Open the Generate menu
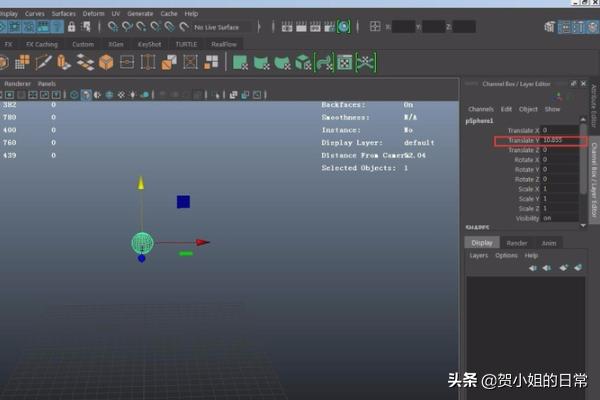This screenshot has height=400, width=600. click(140, 14)
